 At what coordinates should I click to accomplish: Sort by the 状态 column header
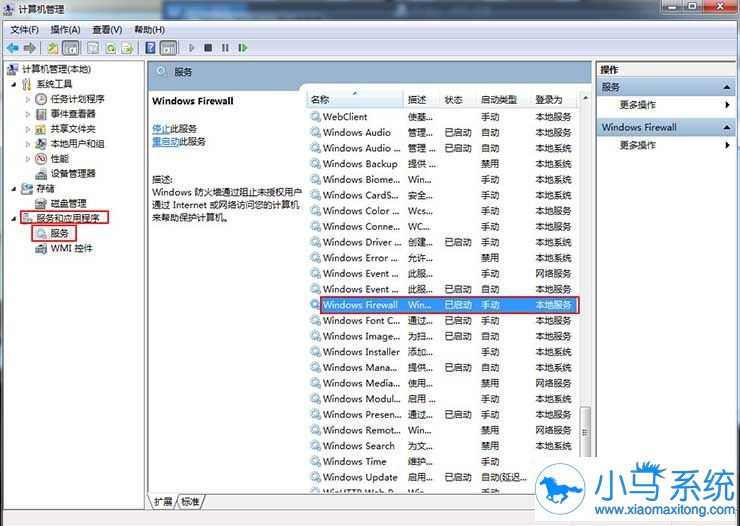[458, 100]
